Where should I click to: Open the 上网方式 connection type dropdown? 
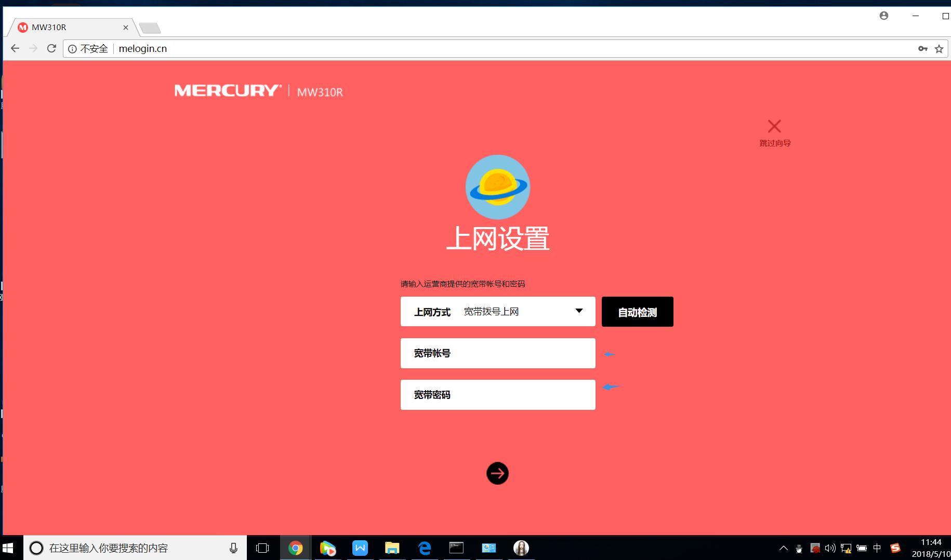tap(579, 311)
